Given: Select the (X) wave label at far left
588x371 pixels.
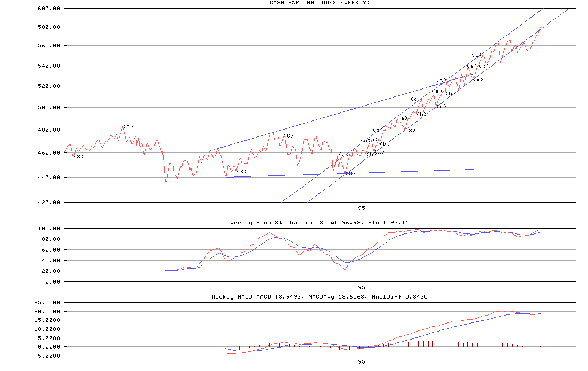Looking at the screenshot, I should 79,156.
